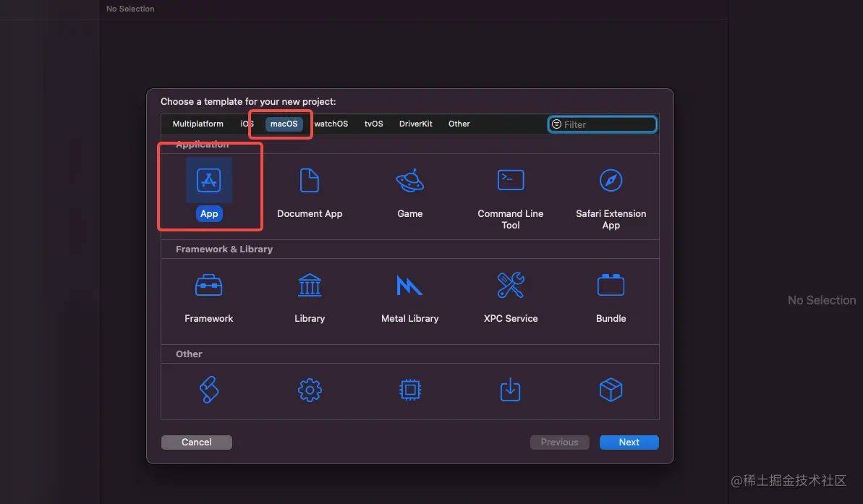Click the Next button
The height and width of the screenshot is (504, 863).
tap(629, 443)
